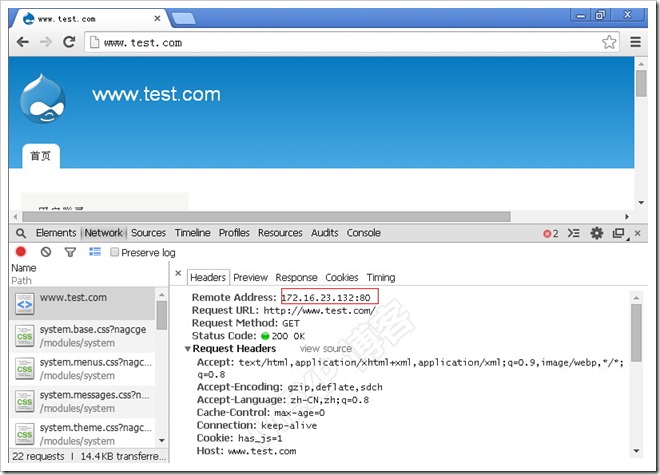Select the Cookie: has_js=1 header line
This screenshot has height=475, width=660.
(240, 438)
